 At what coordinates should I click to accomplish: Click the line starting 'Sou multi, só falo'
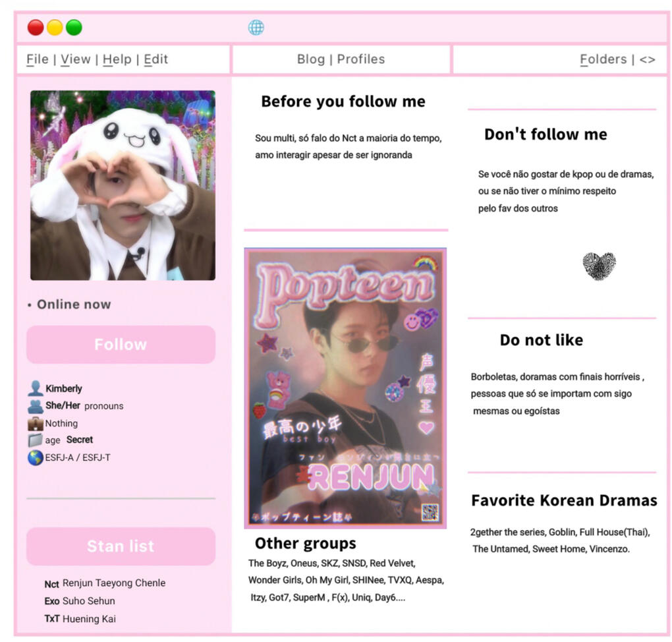[x=349, y=138]
